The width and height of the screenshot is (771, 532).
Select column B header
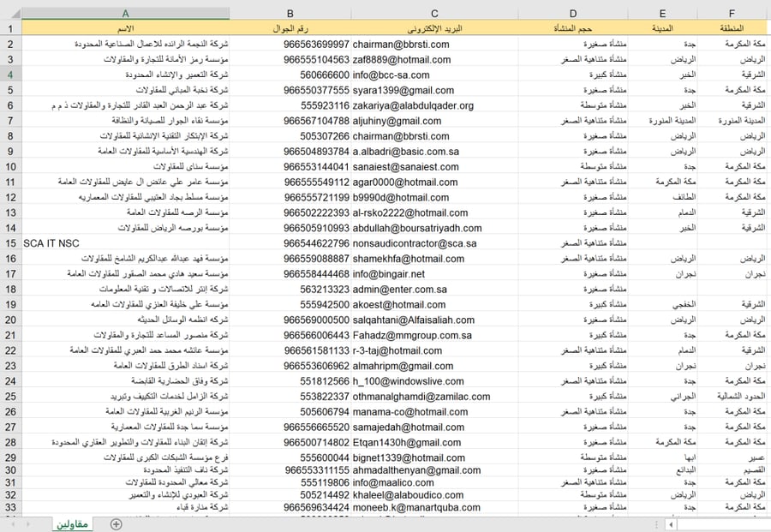pos(290,14)
